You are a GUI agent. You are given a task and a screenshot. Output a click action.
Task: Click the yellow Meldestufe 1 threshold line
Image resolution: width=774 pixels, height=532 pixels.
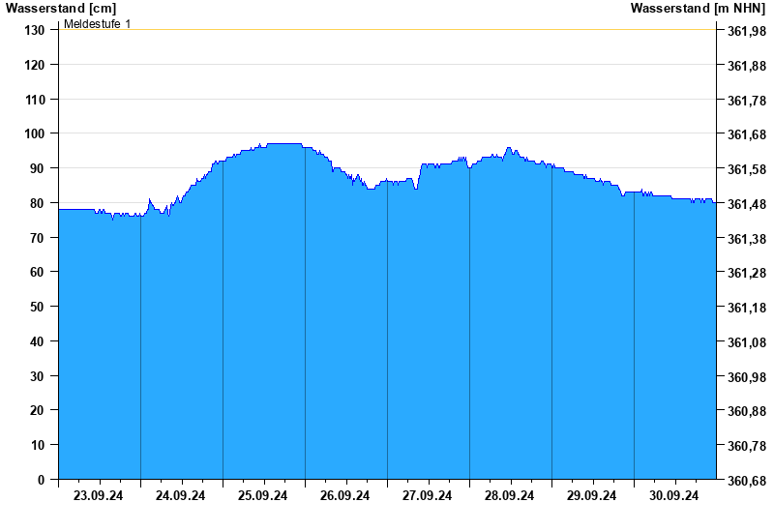(x=388, y=30)
